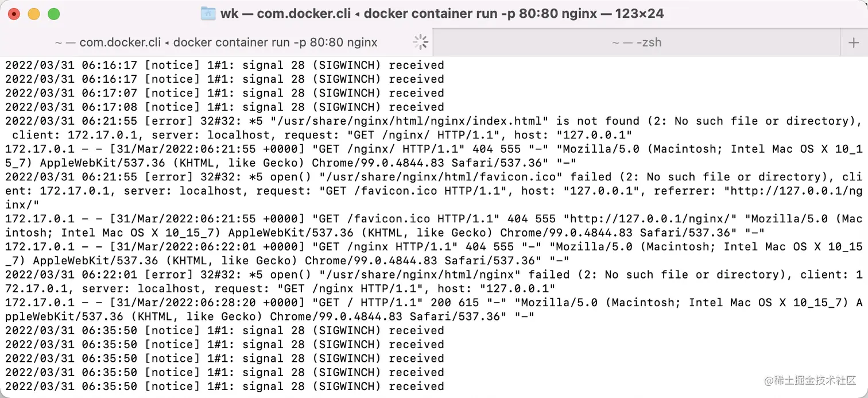Open a new tab with plus button
This screenshot has width=868, height=398.
[x=852, y=42]
